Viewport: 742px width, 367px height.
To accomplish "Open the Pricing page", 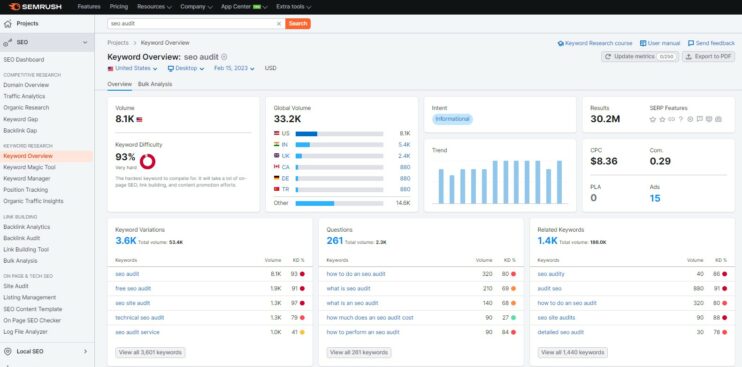I will point(119,7).
